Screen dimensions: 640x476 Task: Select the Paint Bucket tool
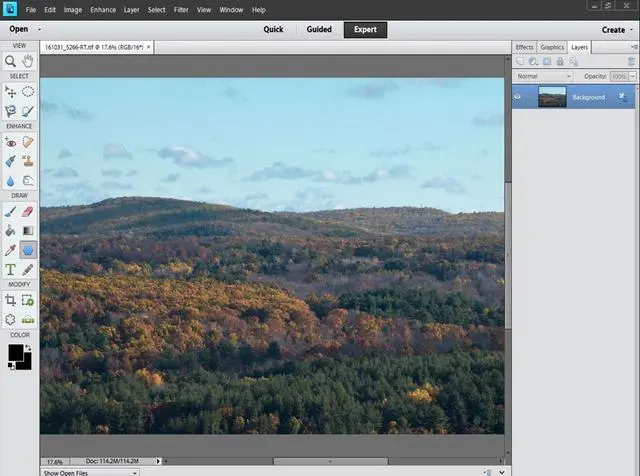10,231
